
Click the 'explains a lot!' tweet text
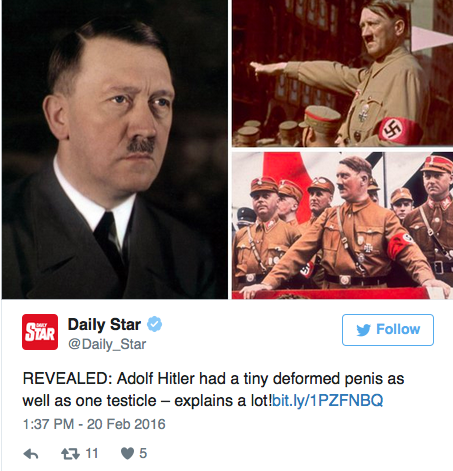pyautogui.click(x=223, y=401)
